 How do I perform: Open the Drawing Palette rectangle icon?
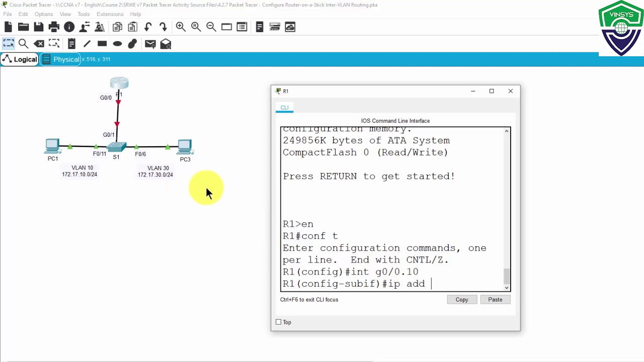[226, 27]
